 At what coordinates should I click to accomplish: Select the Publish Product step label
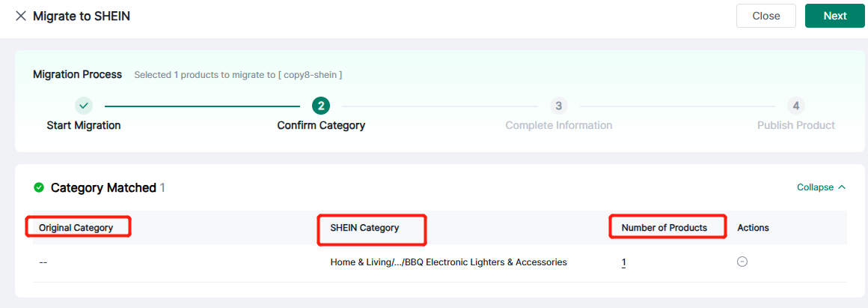pos(795,125)
